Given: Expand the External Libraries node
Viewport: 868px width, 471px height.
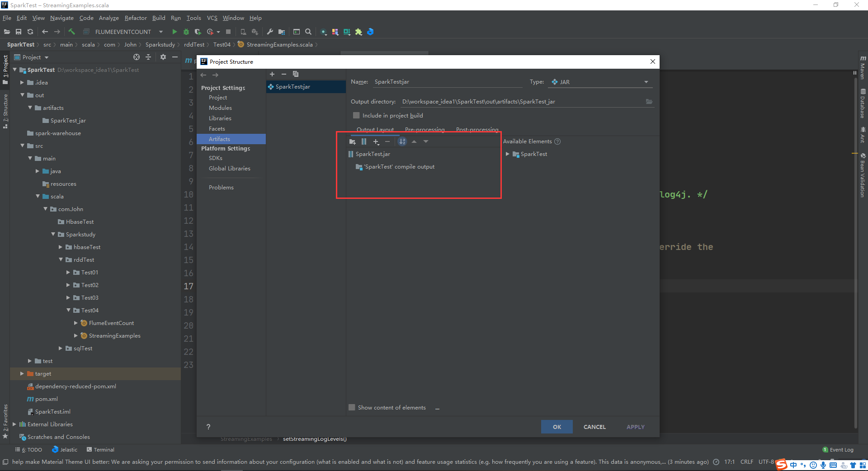Looking at the screenshot, I should coord(14,424).
